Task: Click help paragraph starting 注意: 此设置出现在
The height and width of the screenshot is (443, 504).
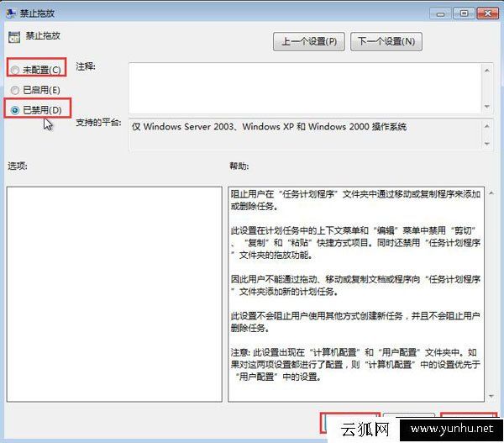Action: 355,364
